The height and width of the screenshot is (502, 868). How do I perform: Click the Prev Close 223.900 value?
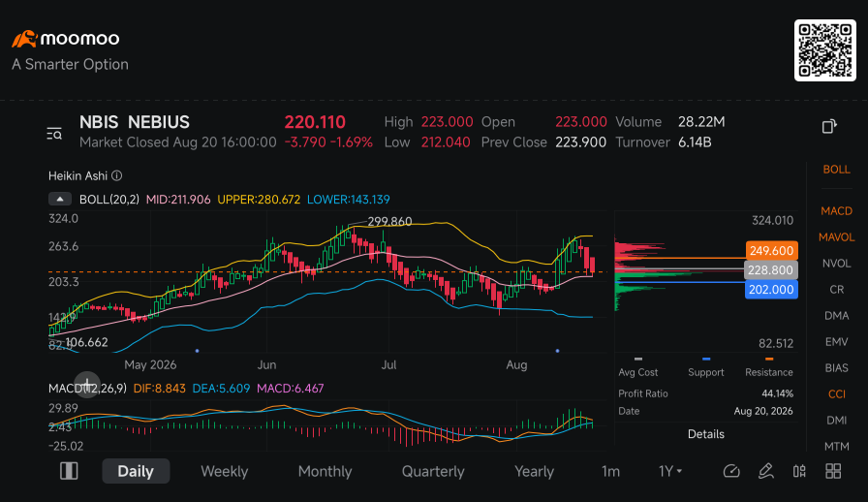[580, 142]
